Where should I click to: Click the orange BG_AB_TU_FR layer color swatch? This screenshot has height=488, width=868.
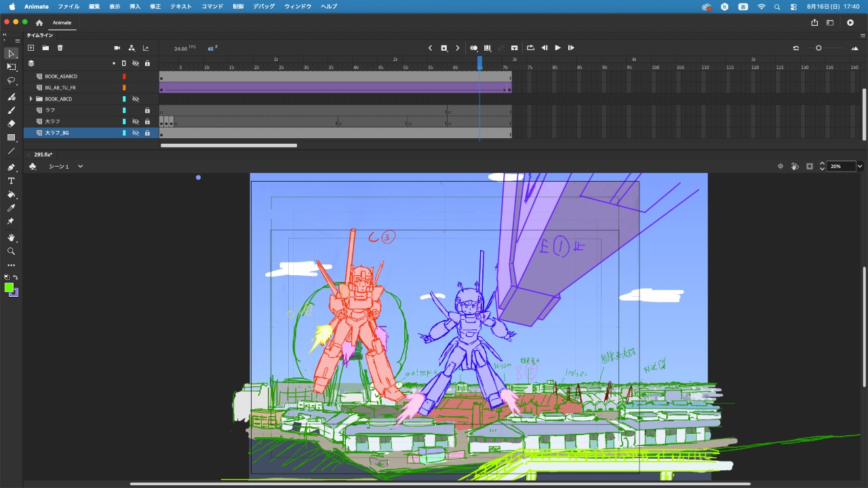click(124, 87)
